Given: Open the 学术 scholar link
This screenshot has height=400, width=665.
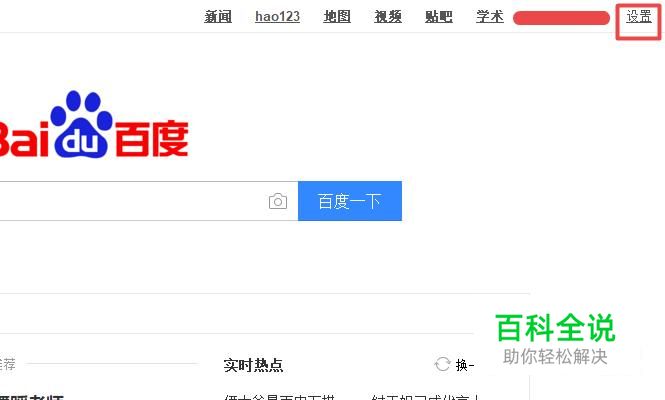Looking at the screenshot, I should [x=490, y=17].
